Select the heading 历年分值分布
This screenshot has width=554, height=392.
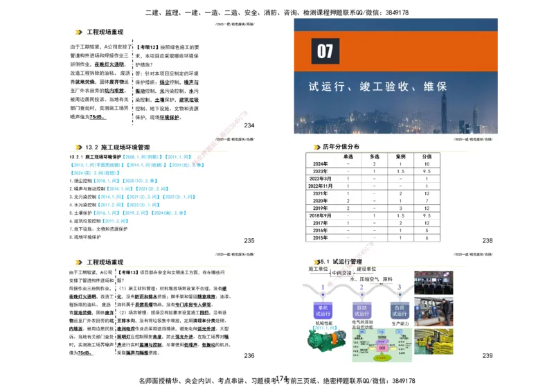click(x=341, y=147)
